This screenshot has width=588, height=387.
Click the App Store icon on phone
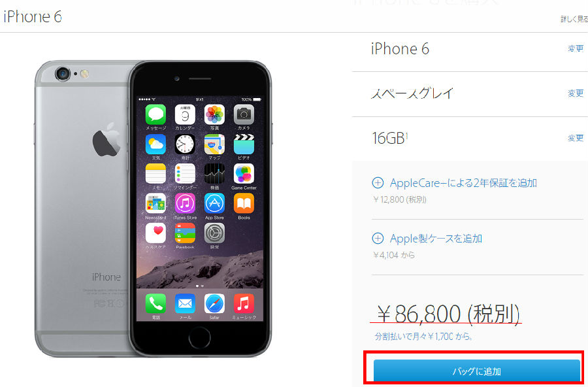pos(214,203)
